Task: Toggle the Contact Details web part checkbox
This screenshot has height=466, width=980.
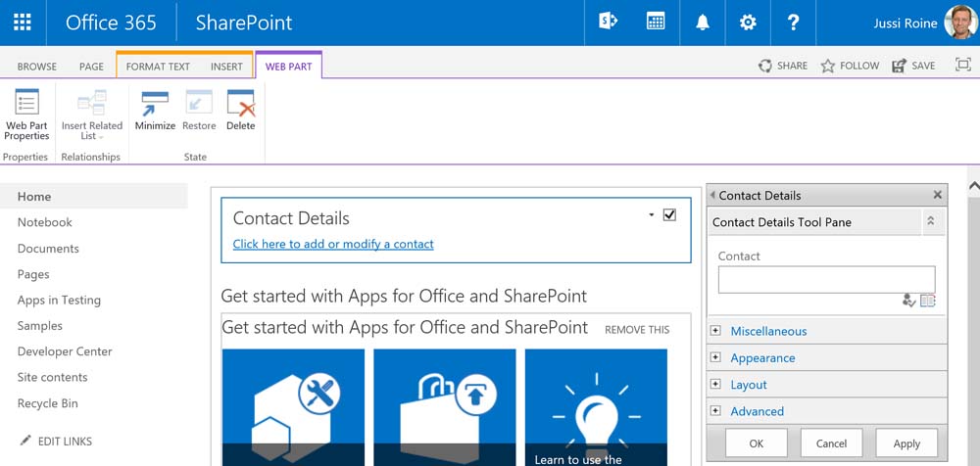Action: coord(669,215)
